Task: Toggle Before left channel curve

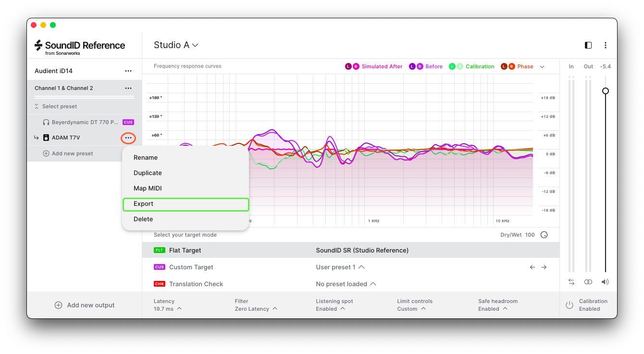Action: click(x=412, y=67)
